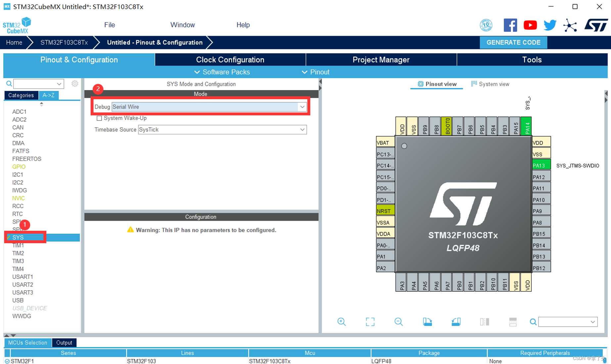Image resolution: width=611 pixels, height=364 pixels.
Task: Zoom in on the pinout view
Action: click(x=342, y=322)
